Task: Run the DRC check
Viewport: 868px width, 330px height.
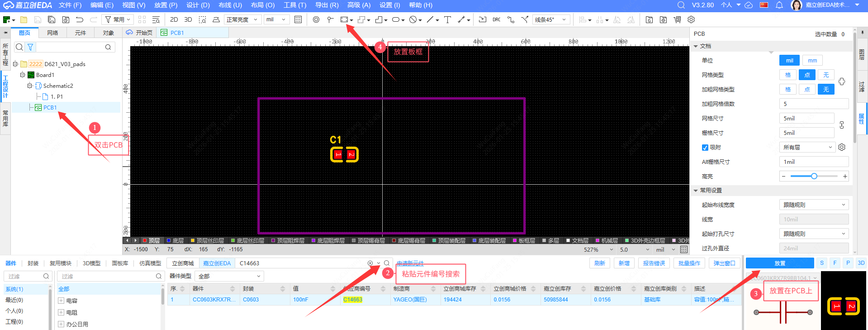Action: 496,19
